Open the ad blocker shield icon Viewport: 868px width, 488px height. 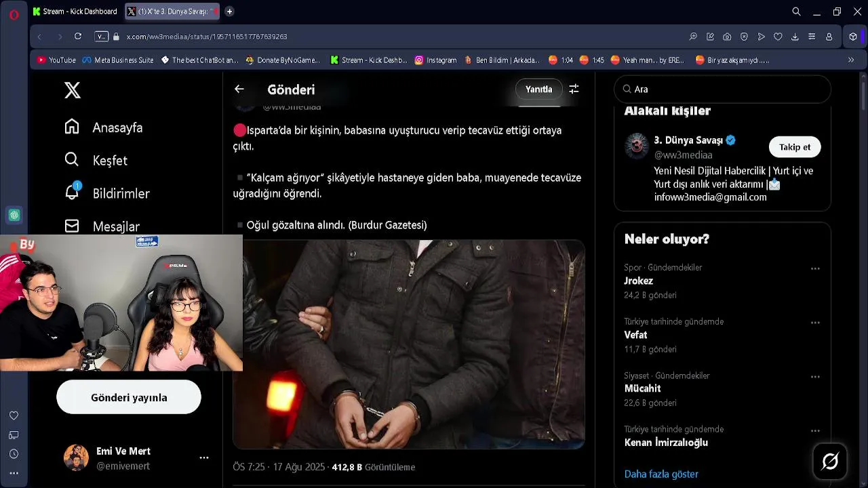pyautogui.click(x=744, y=37)
